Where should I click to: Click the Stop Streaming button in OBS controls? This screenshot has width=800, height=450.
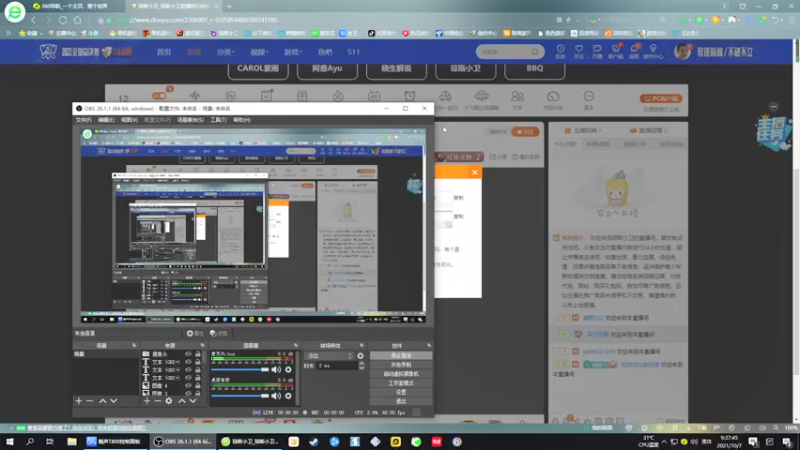(401, 356)
